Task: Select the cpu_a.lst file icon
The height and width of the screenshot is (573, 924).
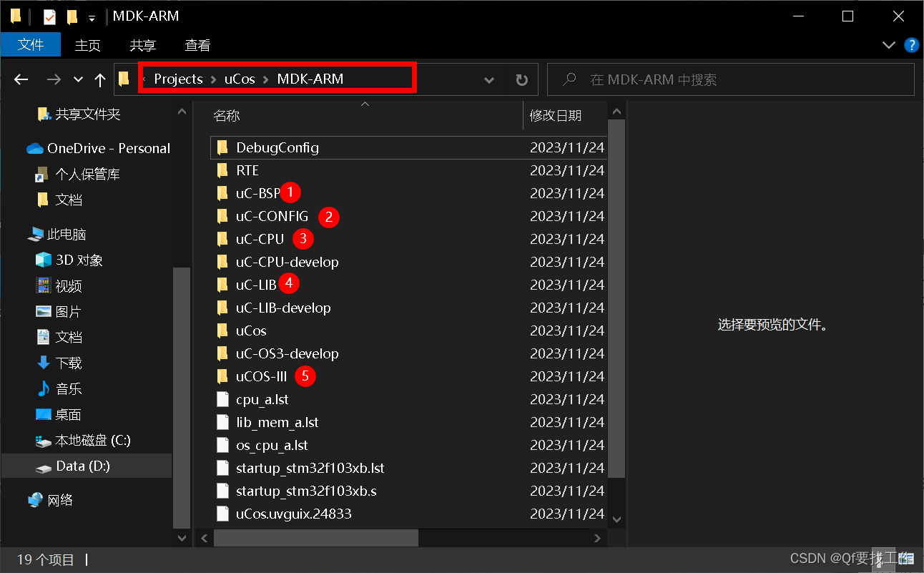Action: pyautogui.click(x=222, y=399)
